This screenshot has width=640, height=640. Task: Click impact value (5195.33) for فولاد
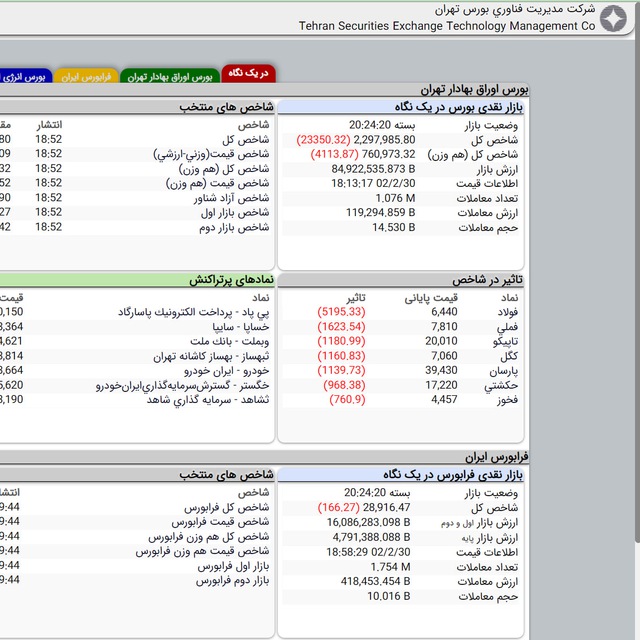[x=341, y=312]
